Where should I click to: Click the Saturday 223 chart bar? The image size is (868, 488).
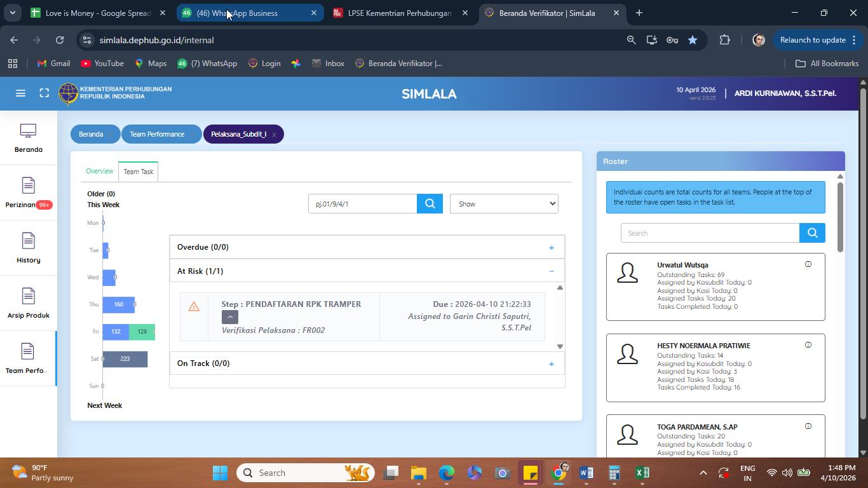coord(125,359)
